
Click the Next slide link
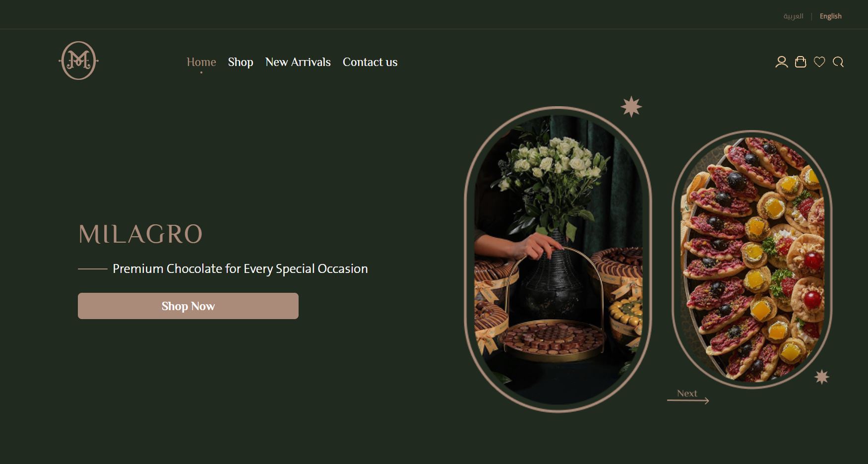click(x=687, y=393)
